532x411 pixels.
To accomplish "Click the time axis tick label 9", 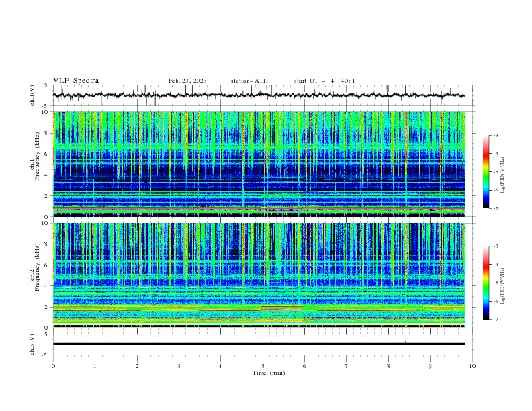I will pos(430,366).
